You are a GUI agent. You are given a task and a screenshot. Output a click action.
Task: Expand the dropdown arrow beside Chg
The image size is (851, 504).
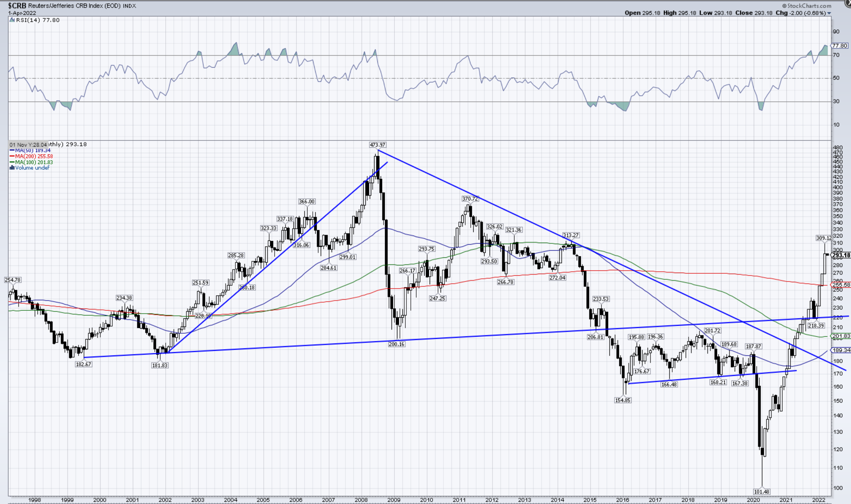tap(829, 13)
